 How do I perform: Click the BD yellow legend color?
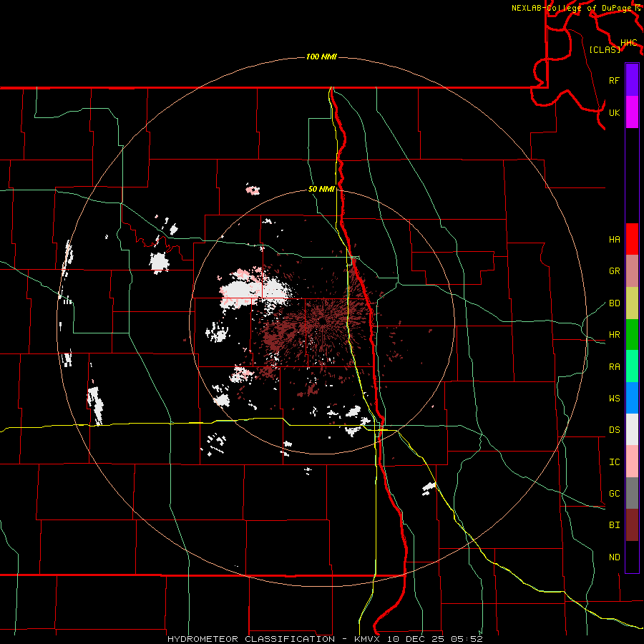[x=632, y=303]
